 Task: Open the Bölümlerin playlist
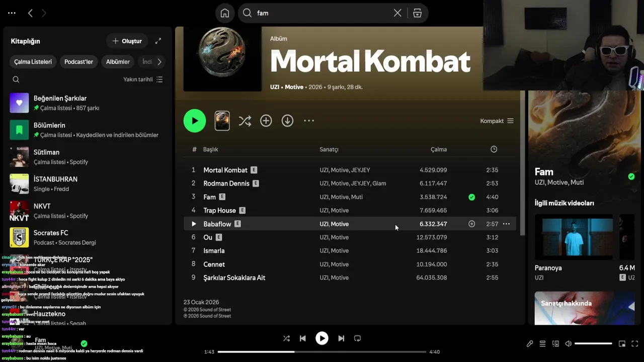click(88, 130)
